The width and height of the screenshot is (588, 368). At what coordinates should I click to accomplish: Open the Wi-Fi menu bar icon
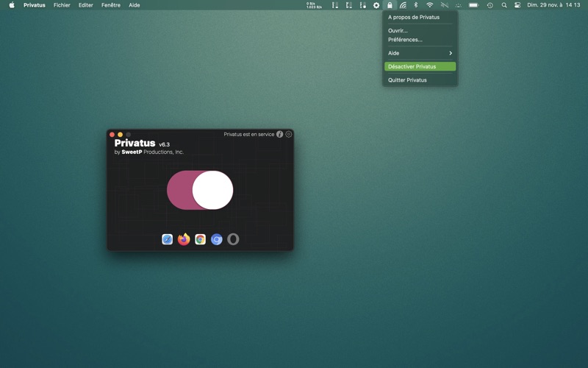point(430,5)
